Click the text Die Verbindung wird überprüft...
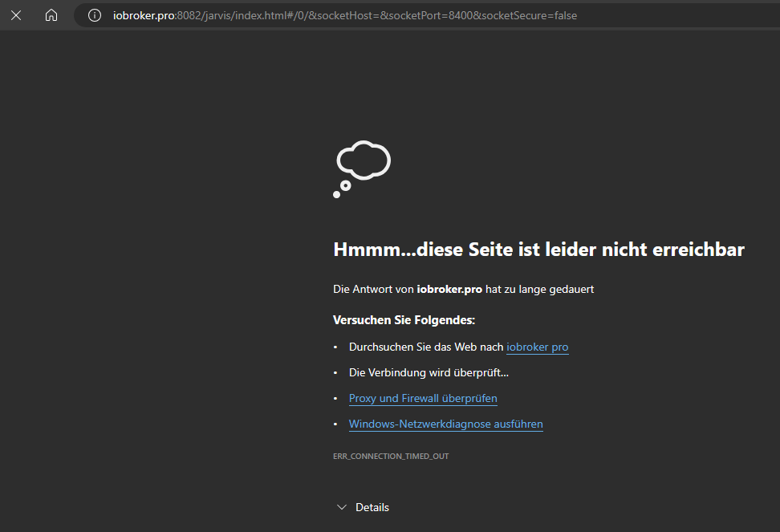This screenshot has height=532, width=780. point(429,372)
